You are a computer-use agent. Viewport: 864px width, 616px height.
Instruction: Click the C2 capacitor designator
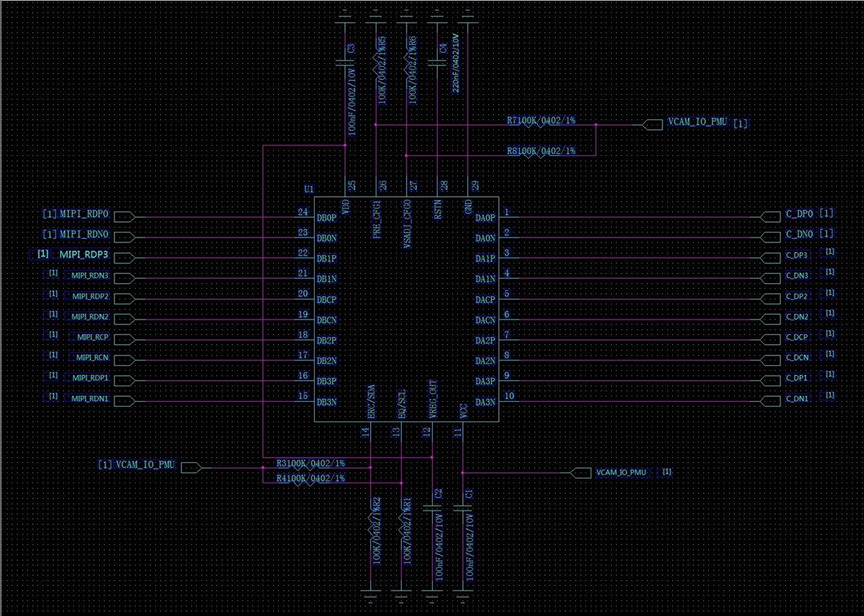[439, 494]
